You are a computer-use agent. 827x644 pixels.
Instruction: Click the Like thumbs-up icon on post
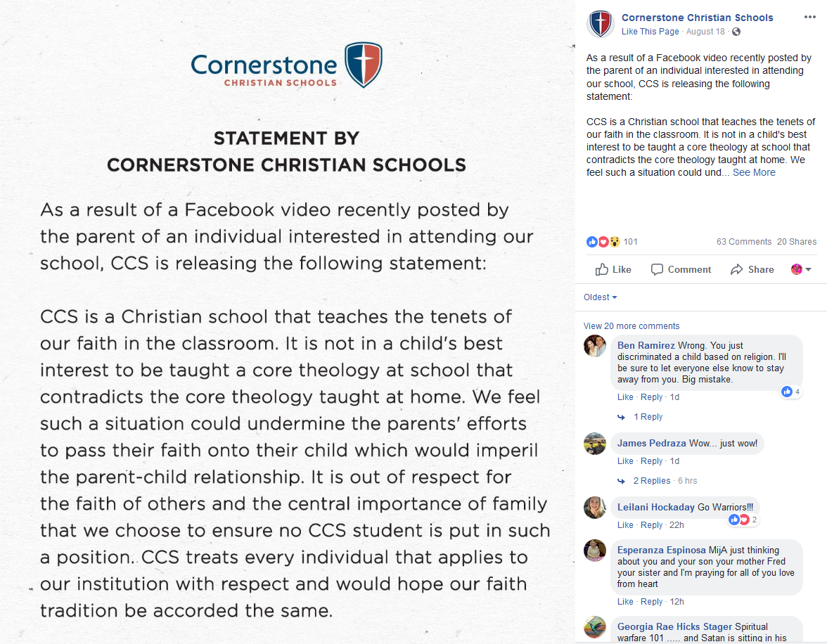(602, 269)
